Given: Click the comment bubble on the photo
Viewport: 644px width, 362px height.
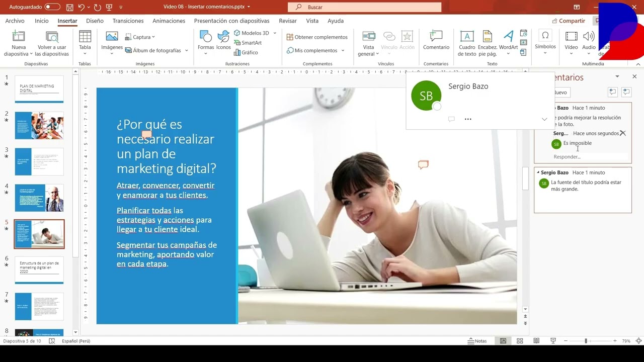Looking at the screenshot, I should coord(423,164).
